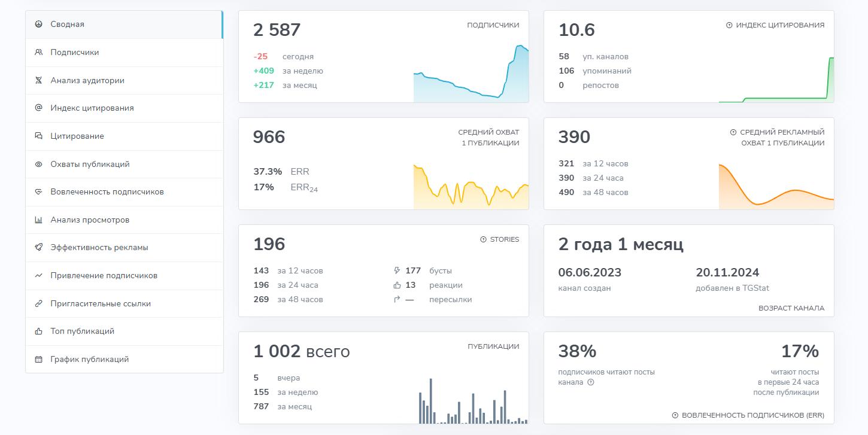Click the @ icon for Индекс цитирования
The width and height of the screenshot is (868, 435).
point(38,108)
